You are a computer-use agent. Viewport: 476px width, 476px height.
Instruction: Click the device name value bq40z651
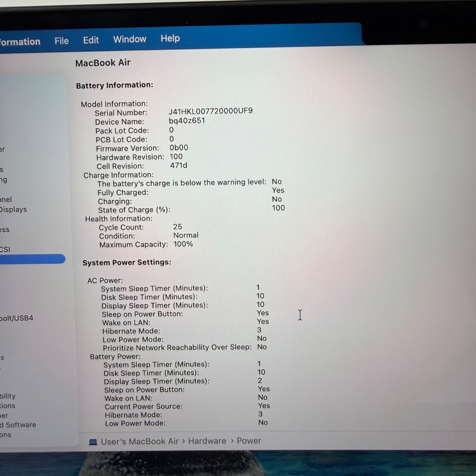click(x=187, y=121)
